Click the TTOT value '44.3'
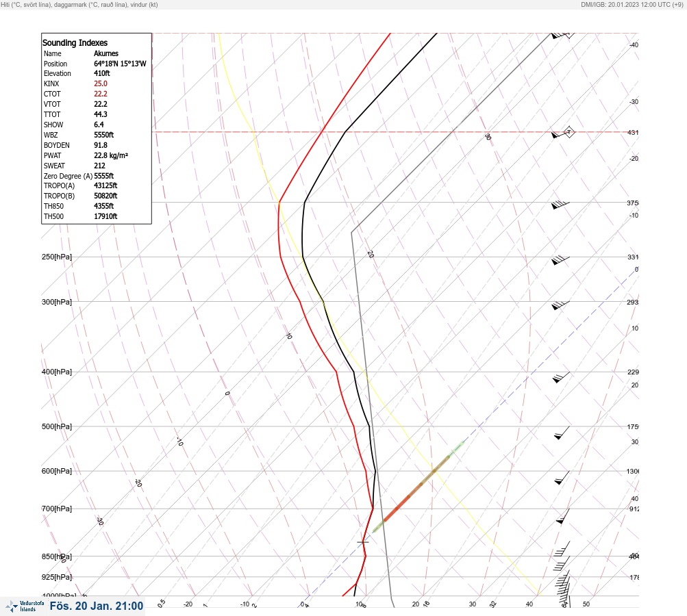Image resolution: width=687 pixels, height=616 pixels. (x=100, y=114)
